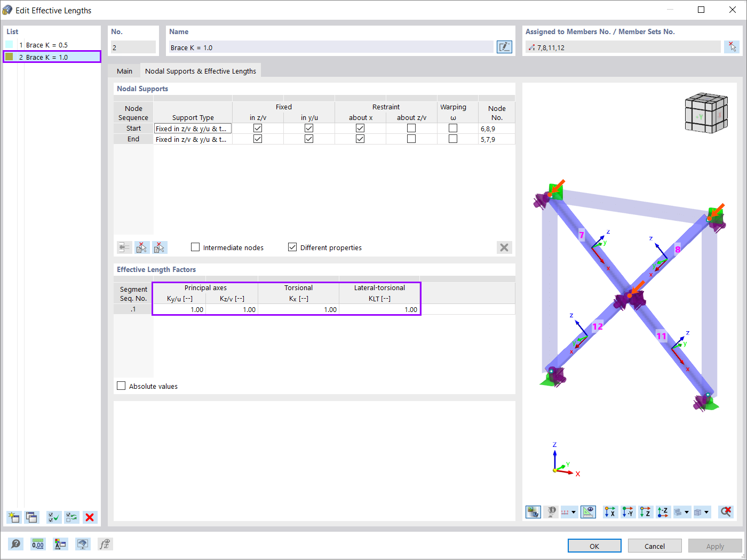Set view to Z direction in graphics panel
747x560 pixels.
[645, 511]
